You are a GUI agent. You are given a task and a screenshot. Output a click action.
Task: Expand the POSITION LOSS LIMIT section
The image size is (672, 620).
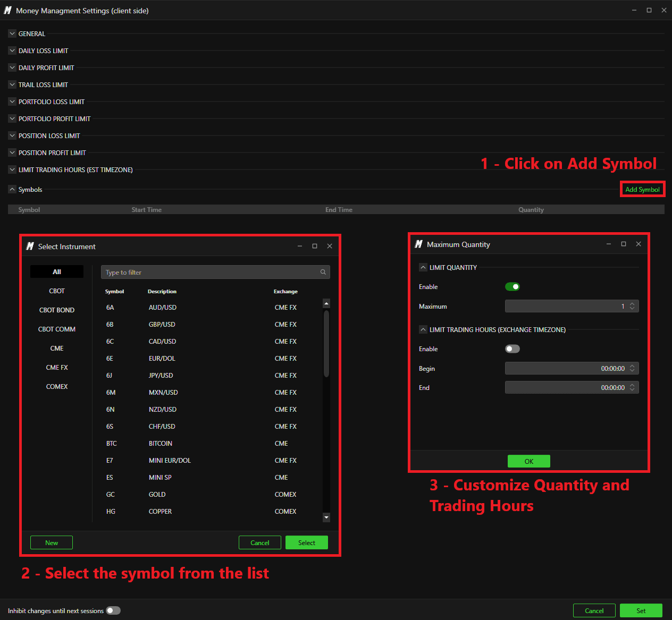coord(12,135)
